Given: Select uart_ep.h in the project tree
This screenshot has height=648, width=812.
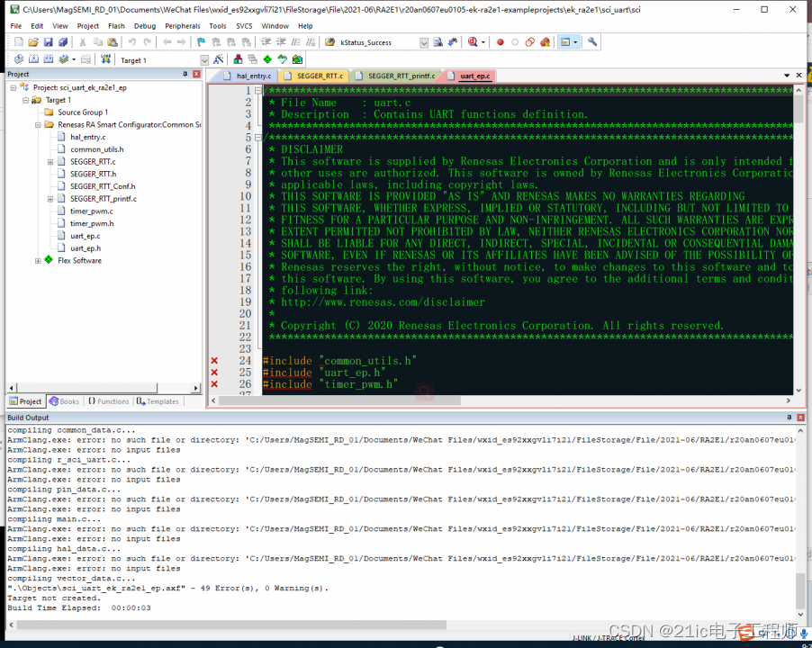Looking at the screenshot, I should pos(86,248).
